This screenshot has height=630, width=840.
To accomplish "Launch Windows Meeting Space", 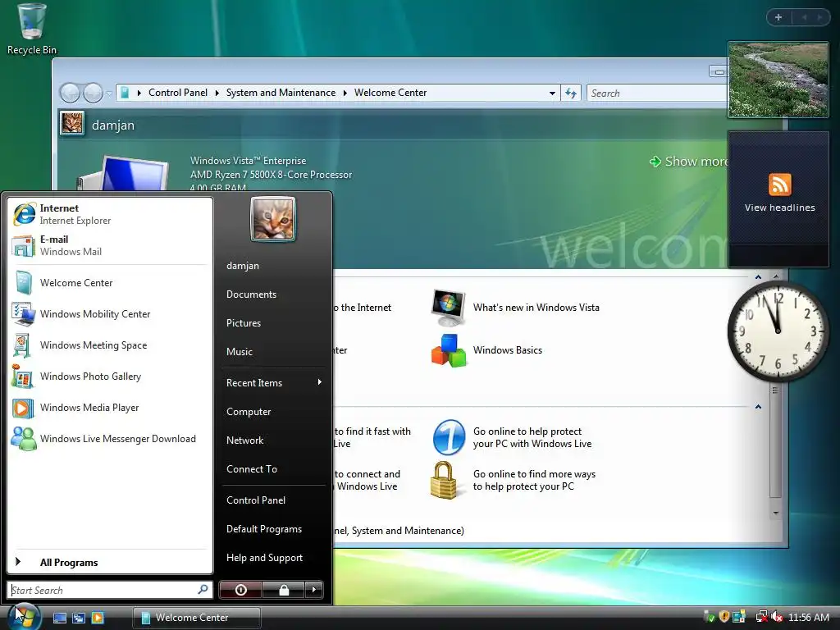I will (x=110, y=345).
